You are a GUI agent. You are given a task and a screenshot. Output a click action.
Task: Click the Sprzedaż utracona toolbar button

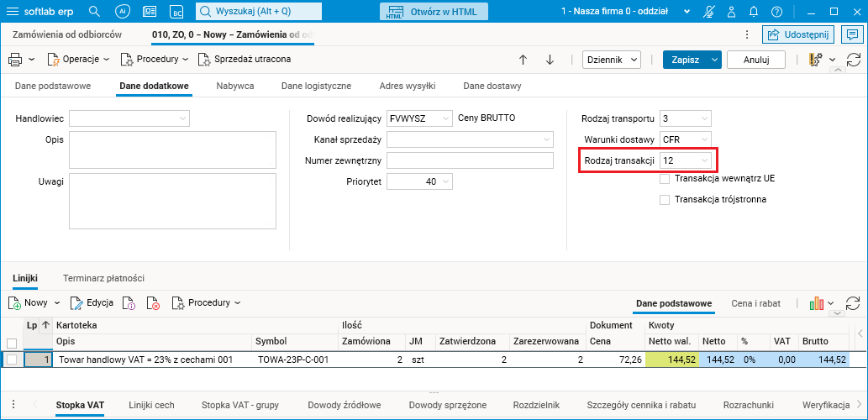click(x=245, y=60)
